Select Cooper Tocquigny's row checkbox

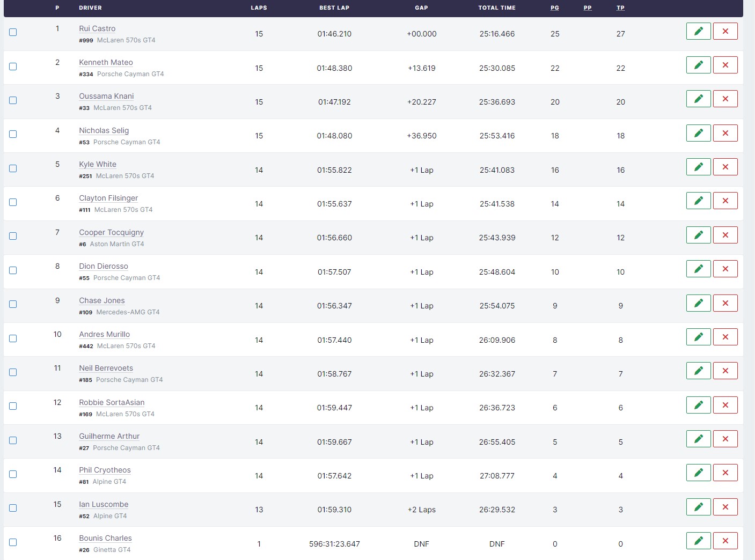coord(13,236)
